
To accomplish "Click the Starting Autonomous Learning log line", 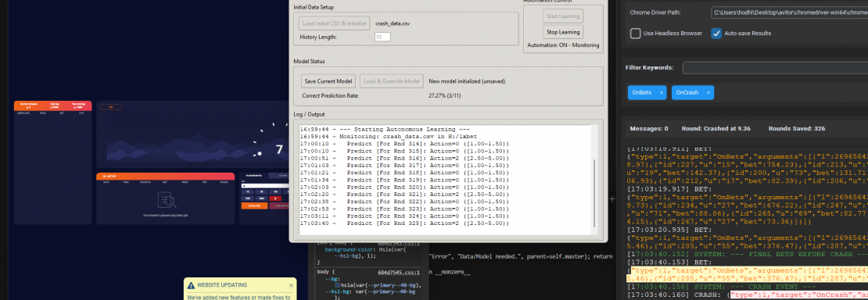I will pyautogui.click(x=385, y=129).
